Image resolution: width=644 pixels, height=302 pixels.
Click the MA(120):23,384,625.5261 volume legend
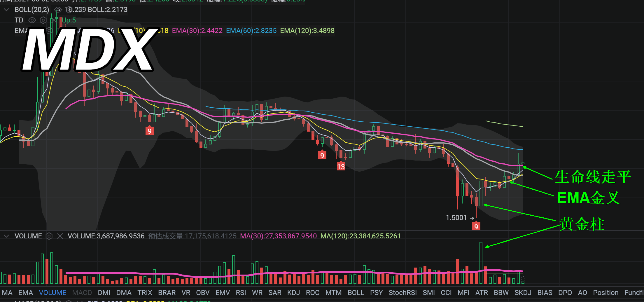pos(361,236)
